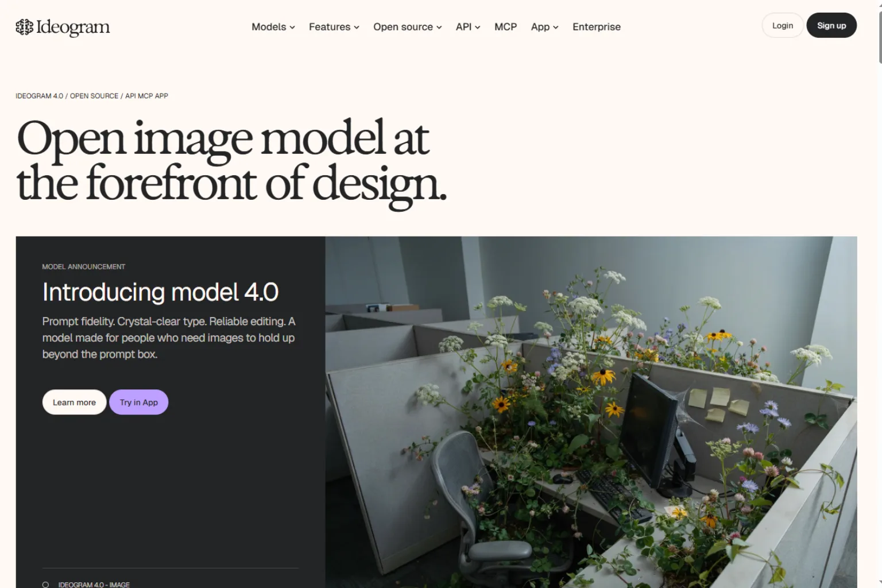Click the overgrown office cubicle hero image
Image resolution: width=882 pixels, height=588 pixels.
(591, 412)
